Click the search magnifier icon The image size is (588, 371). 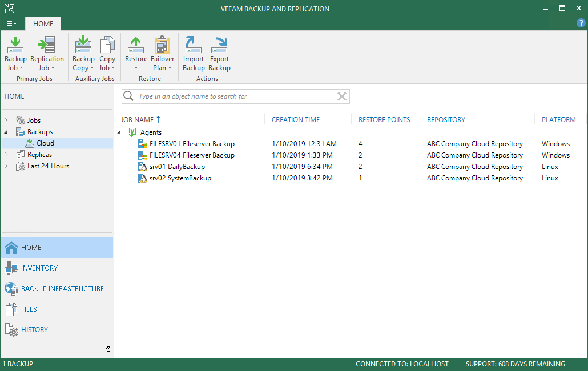click(128, 96)
